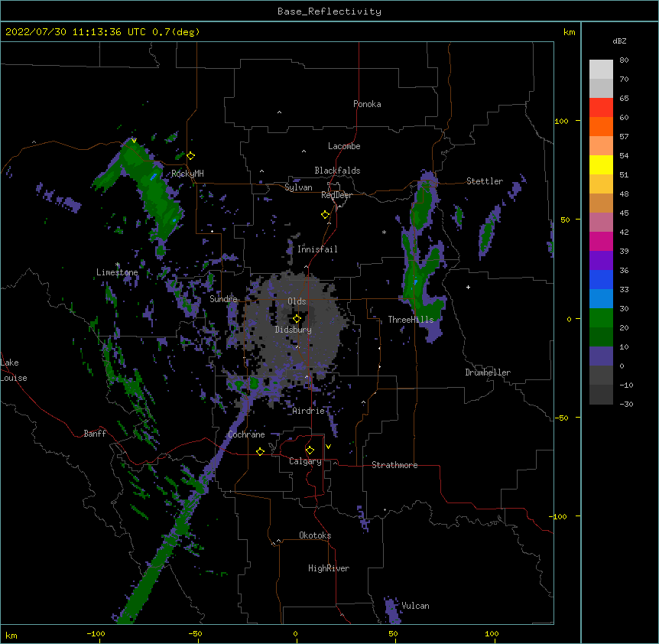Click the Okotoks city label

[315, 535]
